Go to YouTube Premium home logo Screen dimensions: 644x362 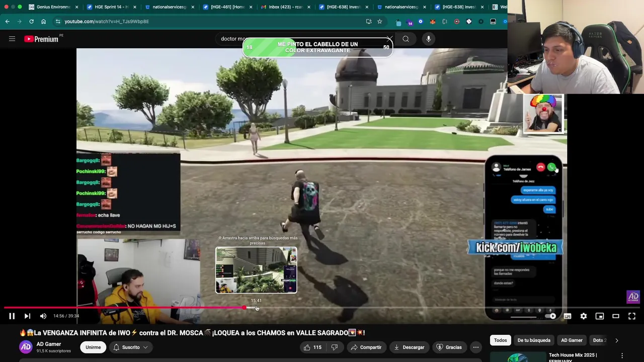point(42,39)
